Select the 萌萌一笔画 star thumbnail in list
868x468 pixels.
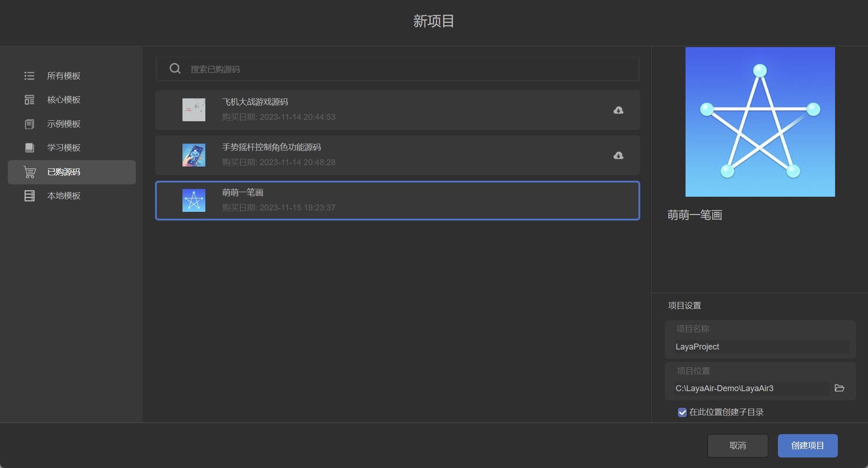(x=194, y=200)
